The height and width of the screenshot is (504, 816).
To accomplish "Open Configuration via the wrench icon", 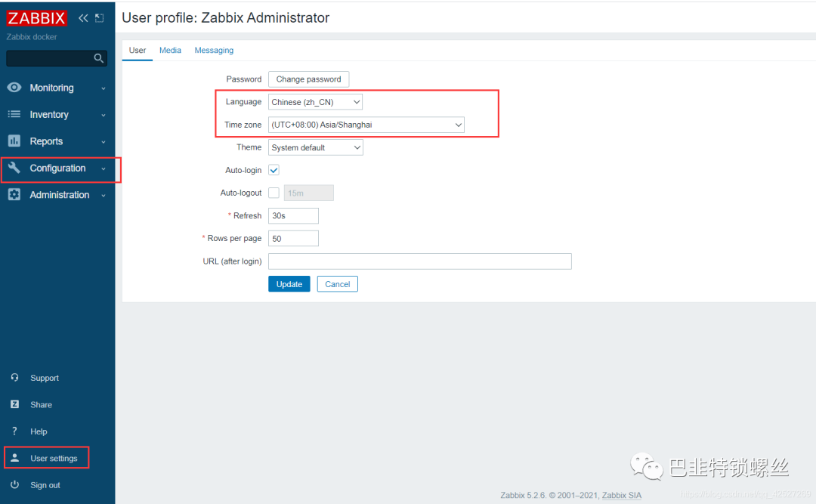I will coord(14,168).
